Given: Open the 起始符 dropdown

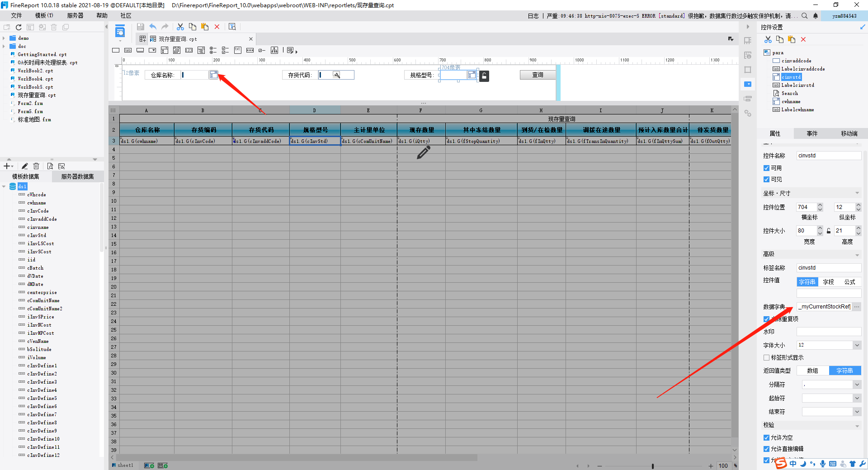Looking at the screenshot, I should click(857, 398).
